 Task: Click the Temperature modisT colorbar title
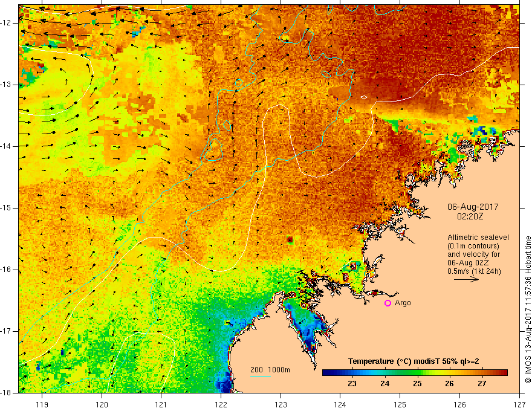(414, 361)
